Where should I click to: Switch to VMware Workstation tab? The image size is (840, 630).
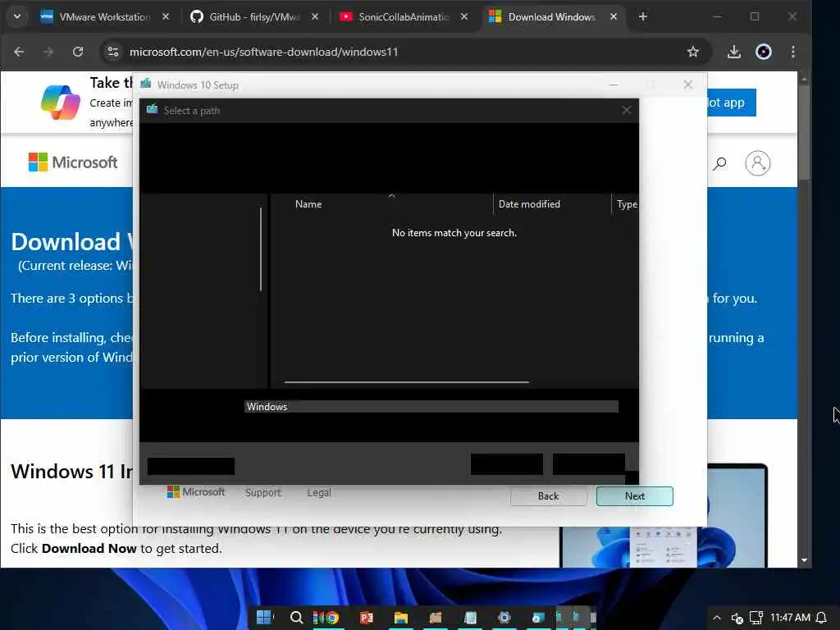(105, 16)
